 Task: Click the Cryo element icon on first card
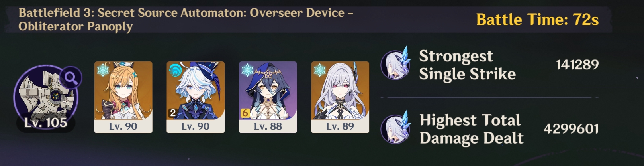click(103, 70)
